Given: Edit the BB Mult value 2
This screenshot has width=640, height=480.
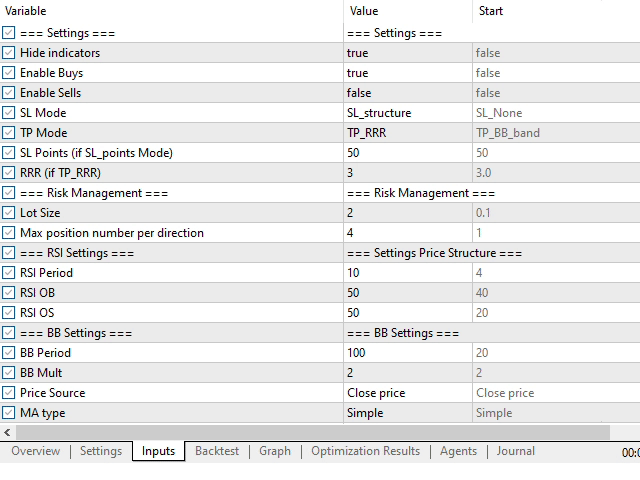Looking at the screenshot, I should pos(408,373).
